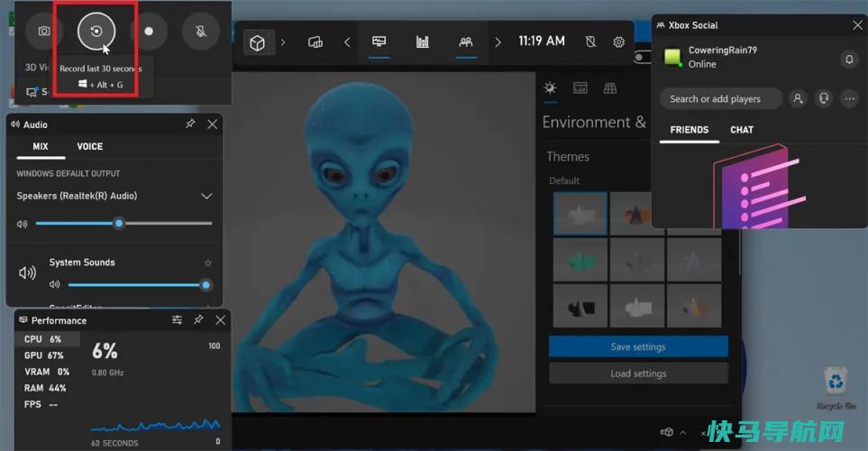Open Grid & views tab icon in 3D Viewer

610,88
